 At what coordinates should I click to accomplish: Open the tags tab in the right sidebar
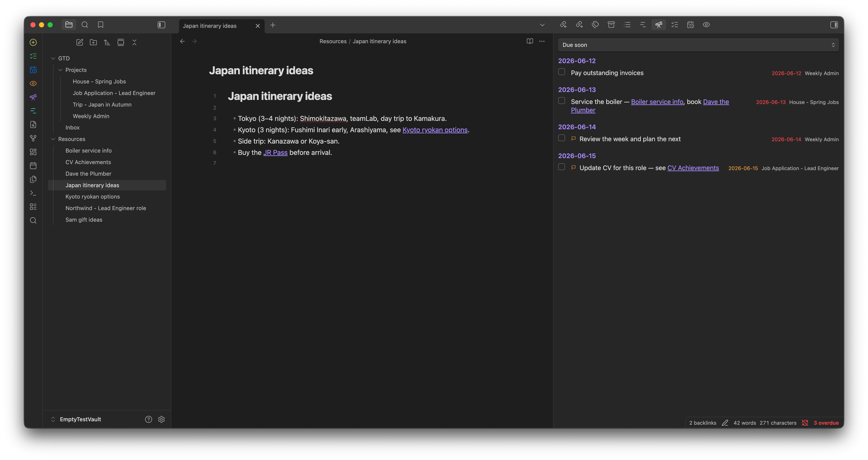[595, 25]
